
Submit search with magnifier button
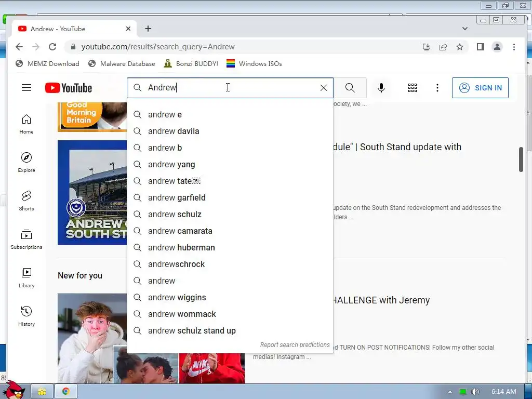coord(350,88)
